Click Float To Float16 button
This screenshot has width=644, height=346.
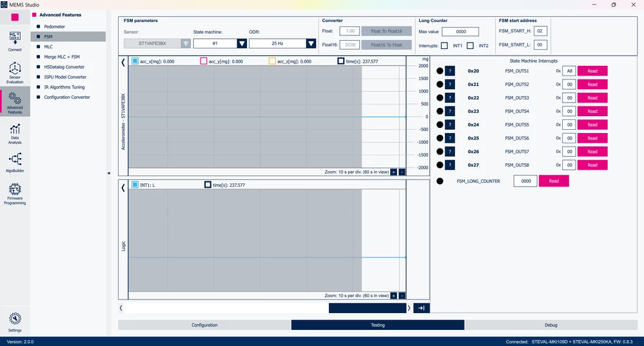point(387,31)
